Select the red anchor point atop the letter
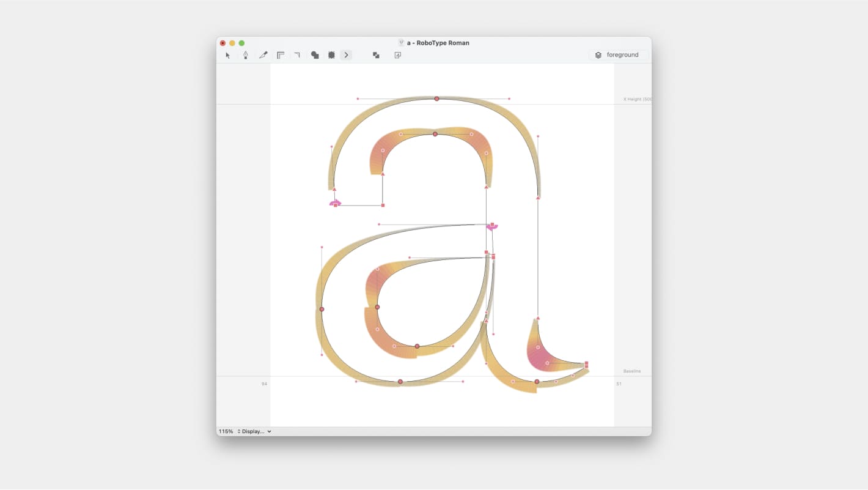 tap(436, 98)
